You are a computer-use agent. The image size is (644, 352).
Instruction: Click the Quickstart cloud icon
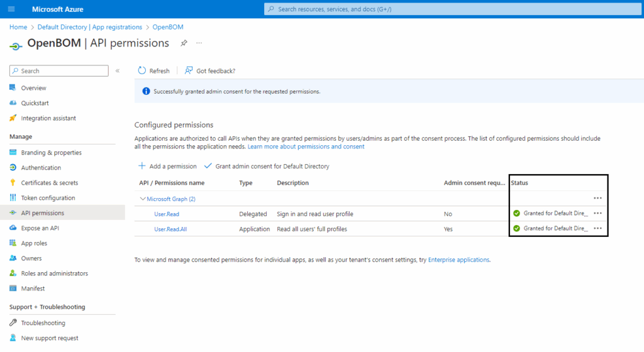tap(13, 103)
